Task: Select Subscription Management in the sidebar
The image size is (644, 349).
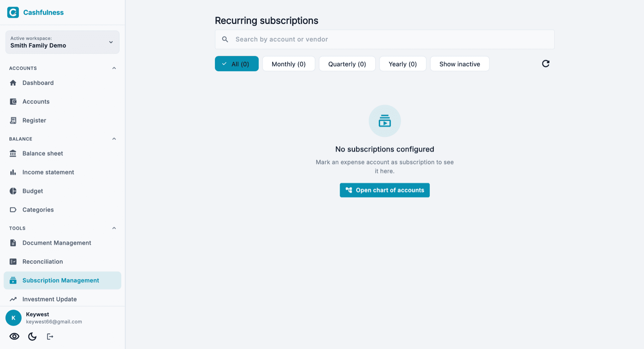Action: tap(62, 280)
